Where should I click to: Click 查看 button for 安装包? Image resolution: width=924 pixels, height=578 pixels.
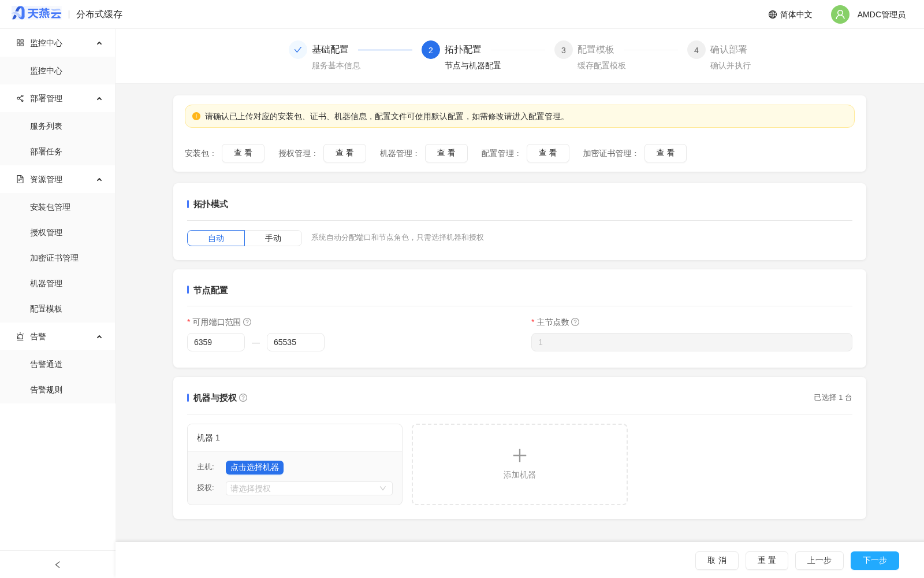[x=243, y=153]
